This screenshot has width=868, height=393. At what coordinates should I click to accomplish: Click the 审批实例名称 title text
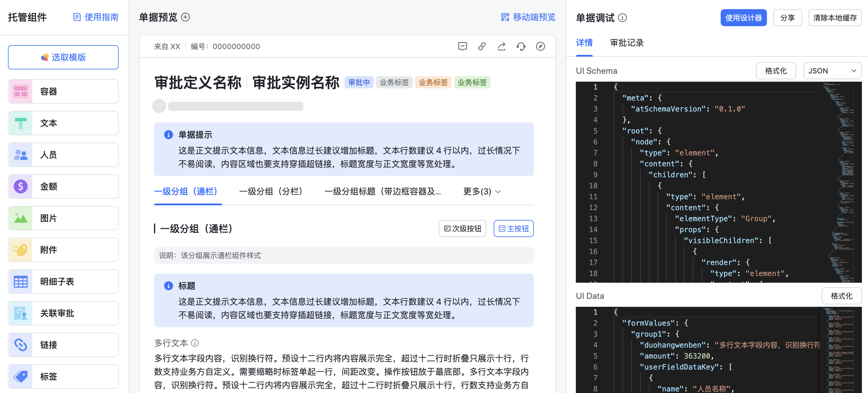[296, 83]
